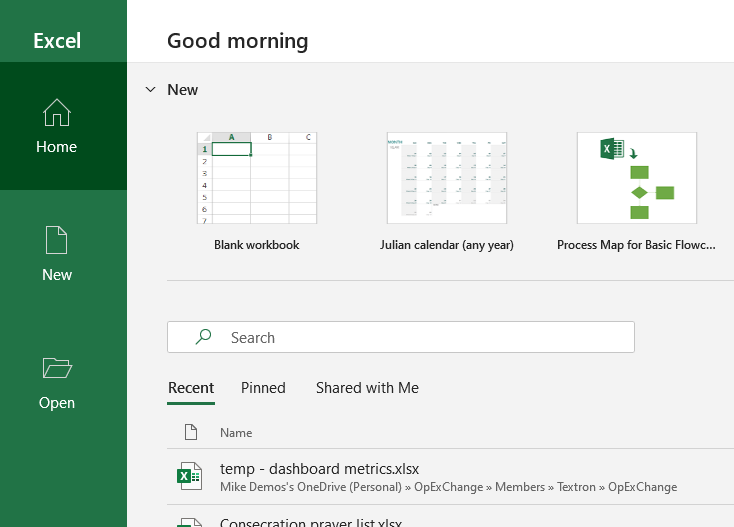This screenshot has height=527, width=734.
Task: Click the Process Map for Basic Flowc... label
Action: tap(636, 245)
